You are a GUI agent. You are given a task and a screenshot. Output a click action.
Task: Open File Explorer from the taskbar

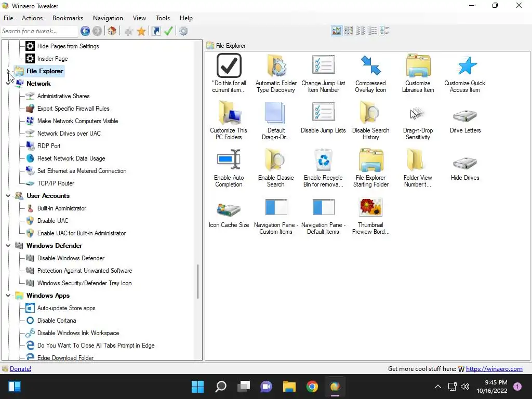[x=289, y=387]
